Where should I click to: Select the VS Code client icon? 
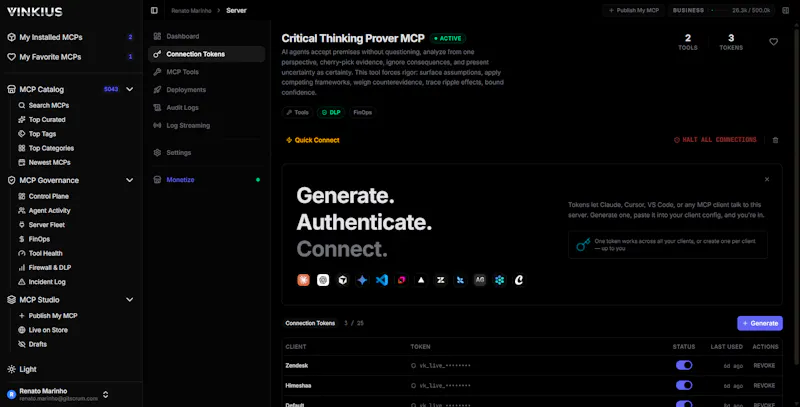tap(382, 280)
